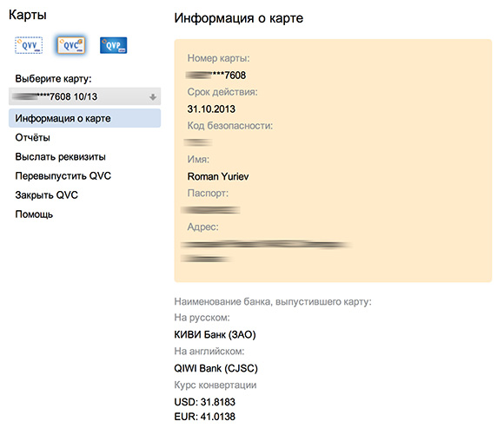504x428 pixels.
Task: Click the Карты heading
Action: [28, 15]
